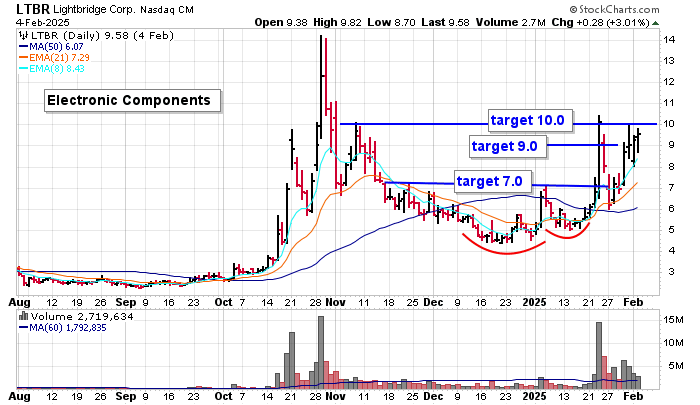Click the High 9.82 value
The width and height of the screenshot is (700, 405).
click(x=337, y=22)
